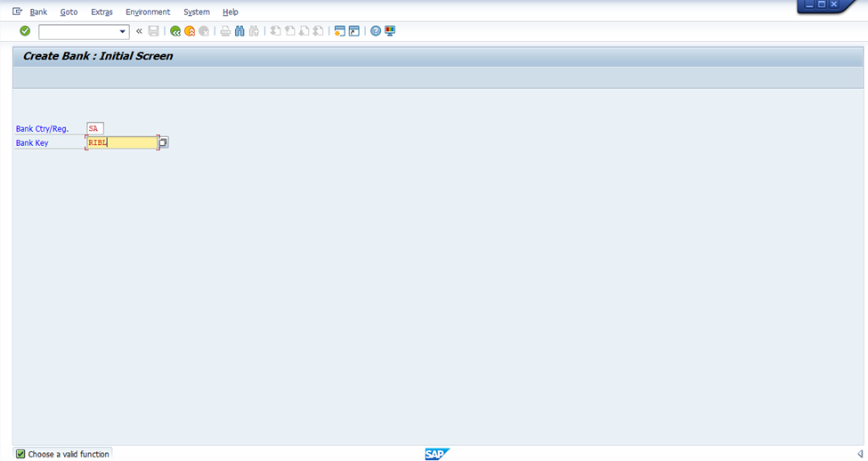This screenshot has width=868, height=461.
Task: Click the Find Next binoculars icon
Action: point(254,31)
